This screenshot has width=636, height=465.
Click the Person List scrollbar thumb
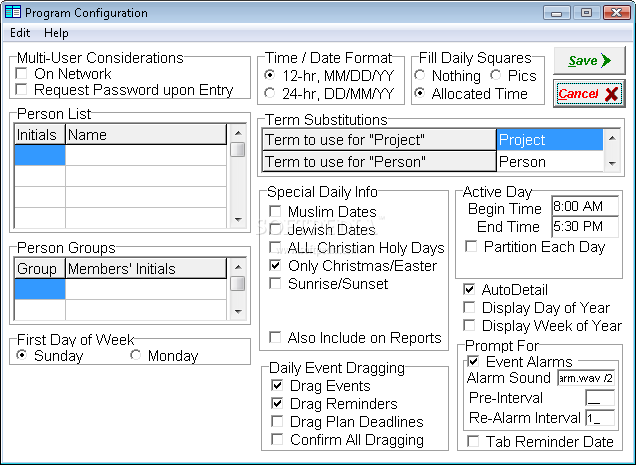coord(238,149)
